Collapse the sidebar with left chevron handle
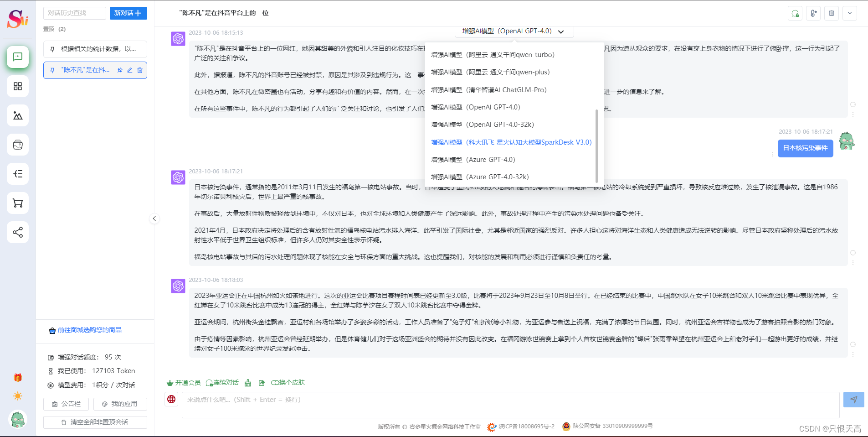Screen dimensions: 868x437 tap(154, 218)
